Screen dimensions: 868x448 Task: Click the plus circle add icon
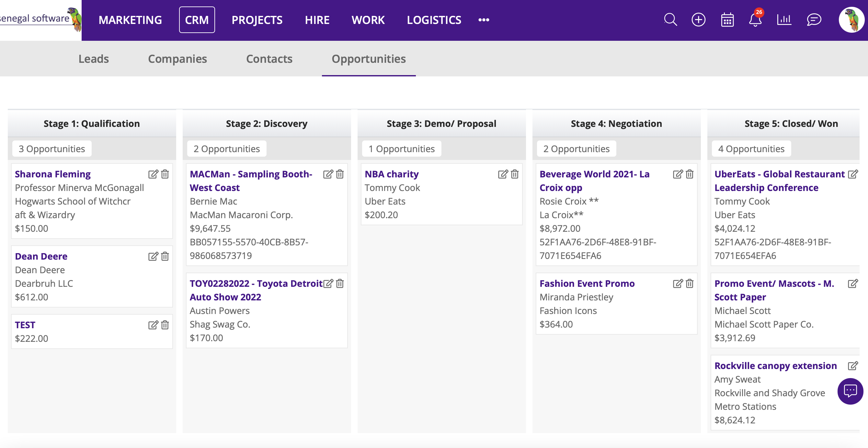(x=698, y=19)
